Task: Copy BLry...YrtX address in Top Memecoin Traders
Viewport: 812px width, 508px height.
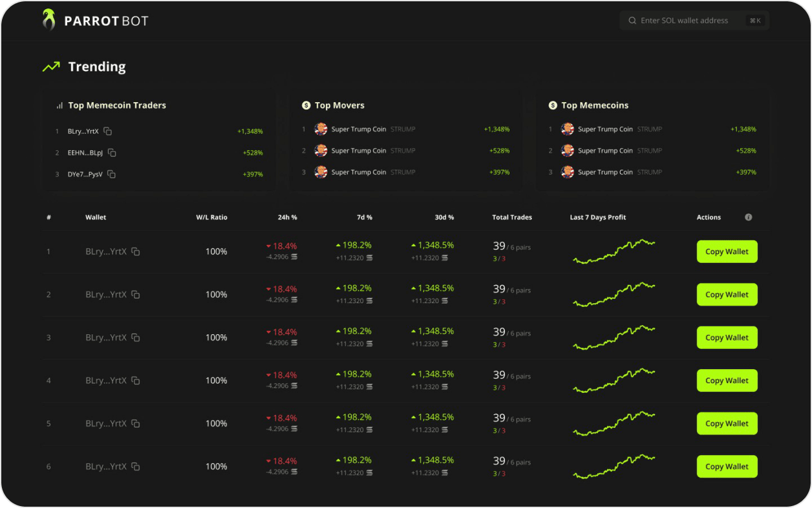Action: coord(108,131)
